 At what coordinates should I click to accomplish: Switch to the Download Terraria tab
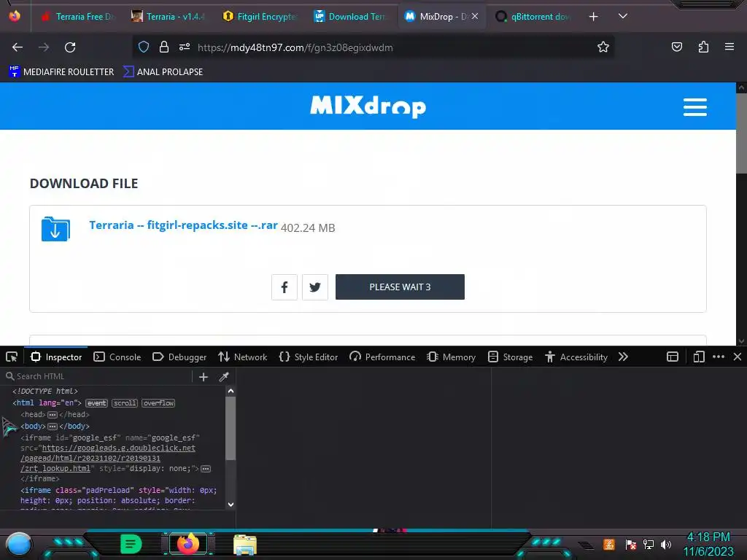click(351, 17)
